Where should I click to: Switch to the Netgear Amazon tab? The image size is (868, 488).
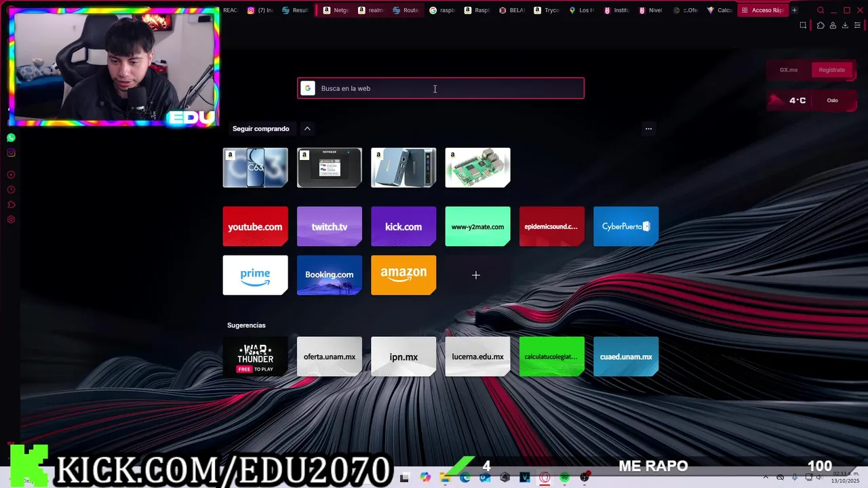pos(336,10)
